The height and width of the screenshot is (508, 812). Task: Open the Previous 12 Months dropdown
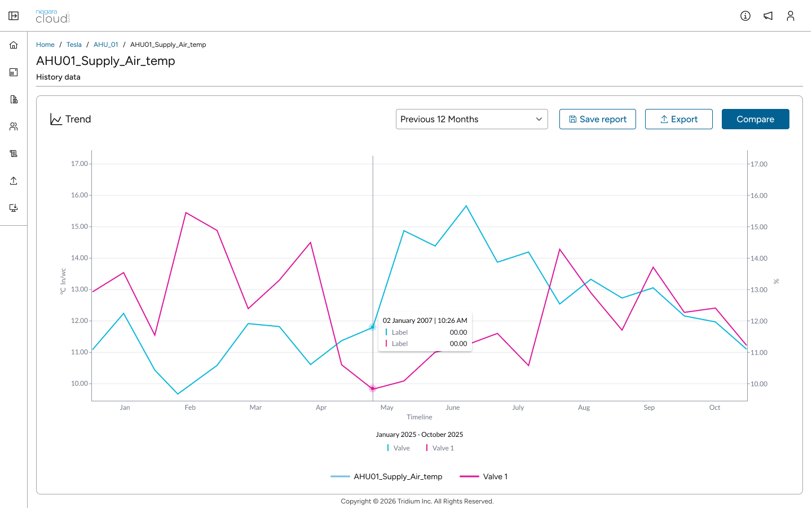472,119
